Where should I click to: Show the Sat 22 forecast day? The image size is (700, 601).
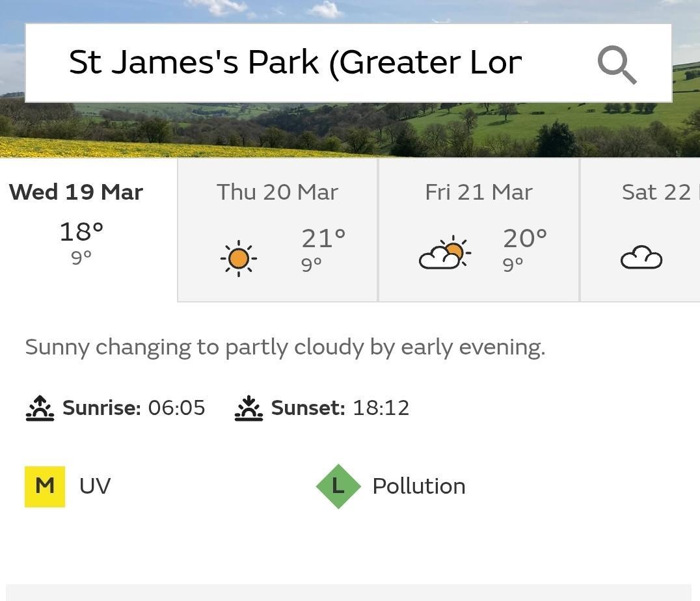pyautogui.click(x=640, y=230)
